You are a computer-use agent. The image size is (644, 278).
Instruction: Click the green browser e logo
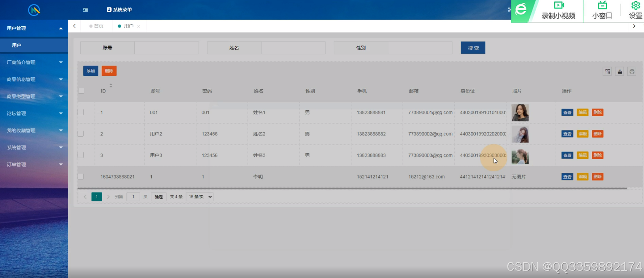(x=521, y=9)
